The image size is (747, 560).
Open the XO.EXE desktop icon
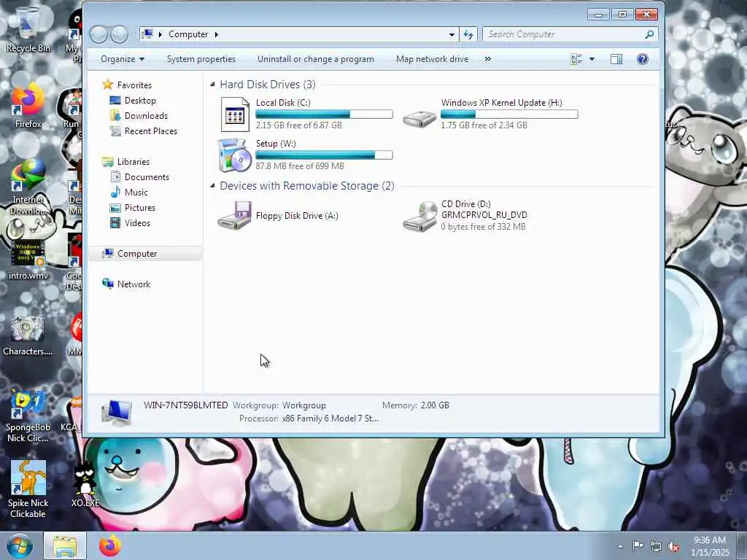tap(85, 484)
